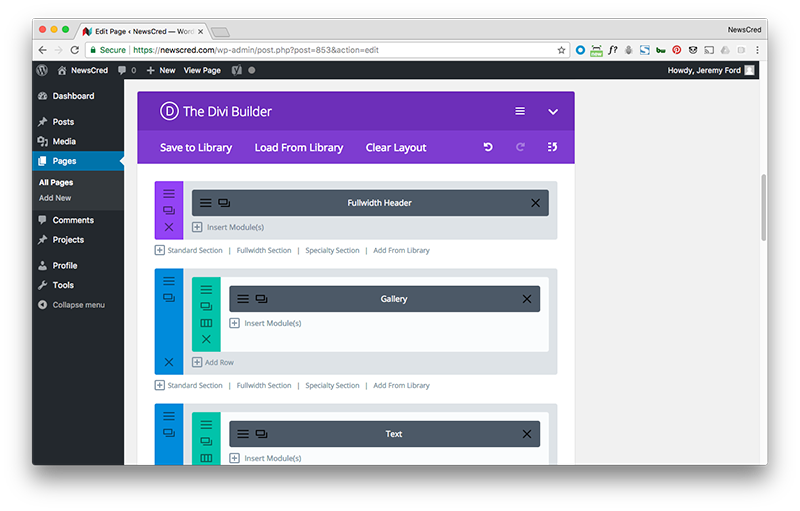Screen dimensions: 800x511
Task: Click Pinterest extension icon in Chrome
Action: [677, 50]
